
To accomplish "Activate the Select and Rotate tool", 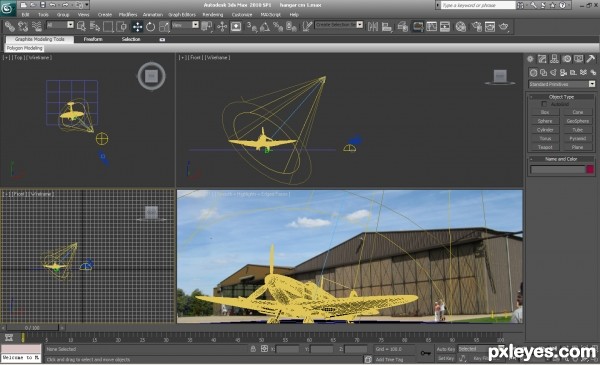I will coord(150,26).
